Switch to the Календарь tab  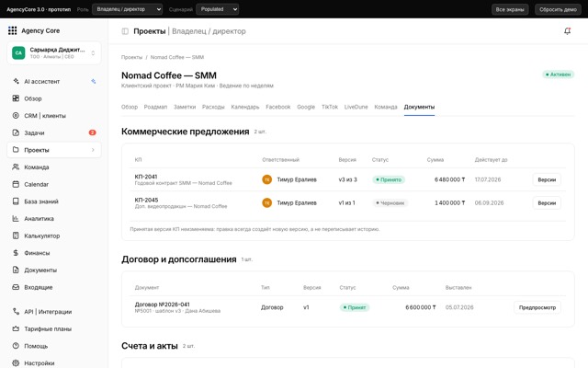pos(245,107)
